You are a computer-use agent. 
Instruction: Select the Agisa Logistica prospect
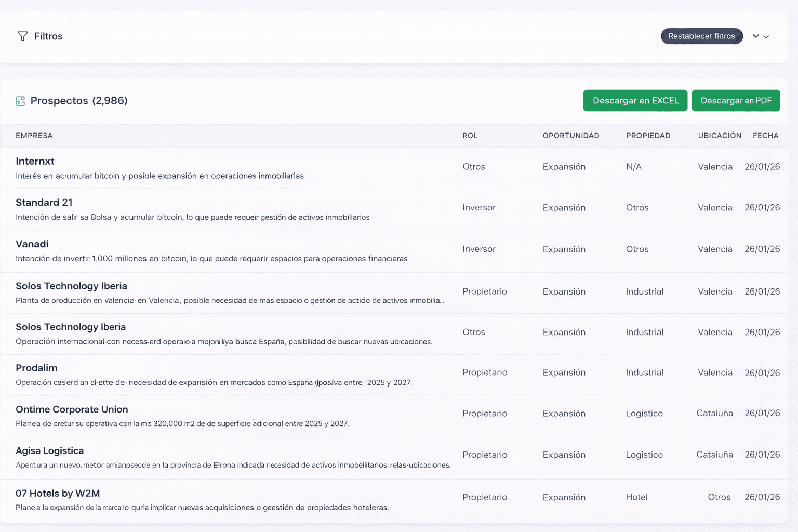[49, 451]
